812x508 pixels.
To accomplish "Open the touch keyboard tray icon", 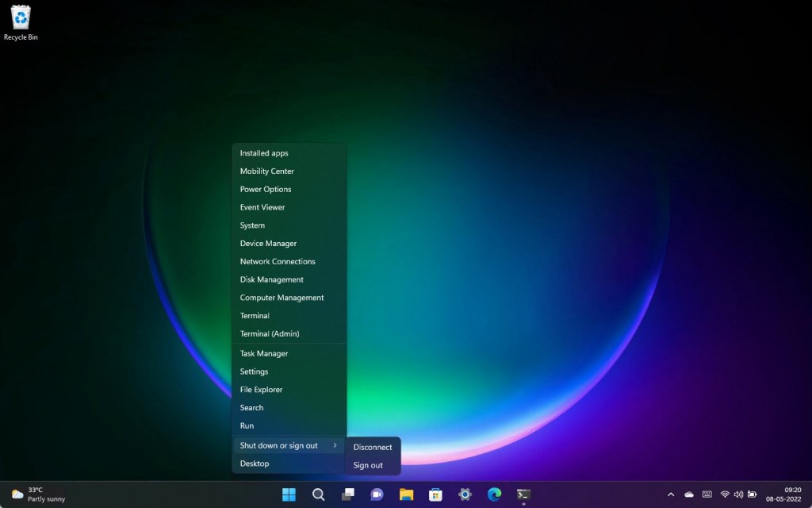I will [707, 494].
